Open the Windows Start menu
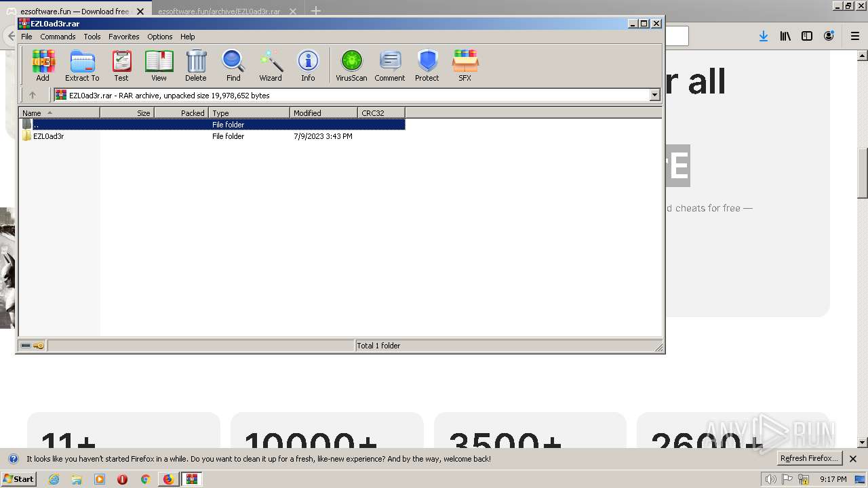This screenshot has height=488, width=868. (x=18, y=479)
